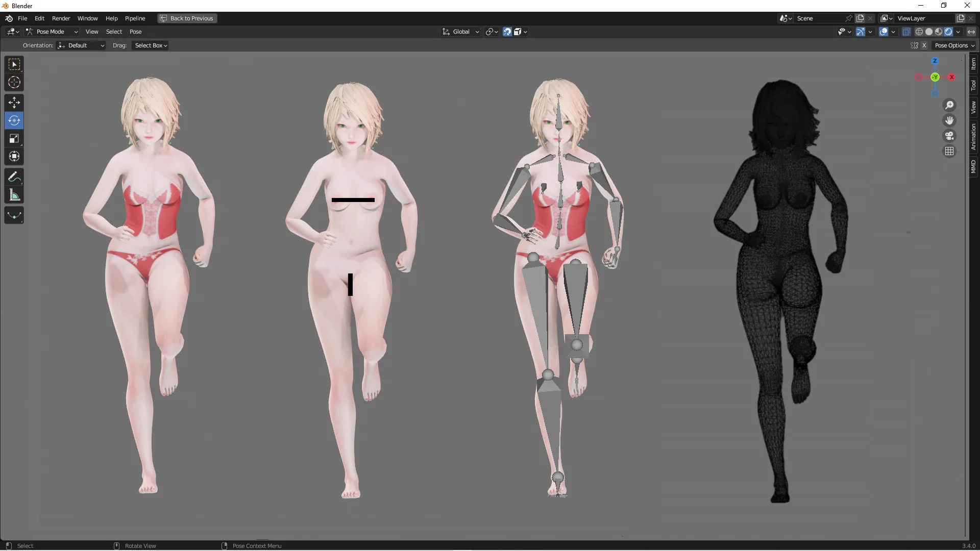Select the Move tool in the toolbar
Image resolution: width=980 pixels, height=551 pixels.
click(x=14, y=102)
